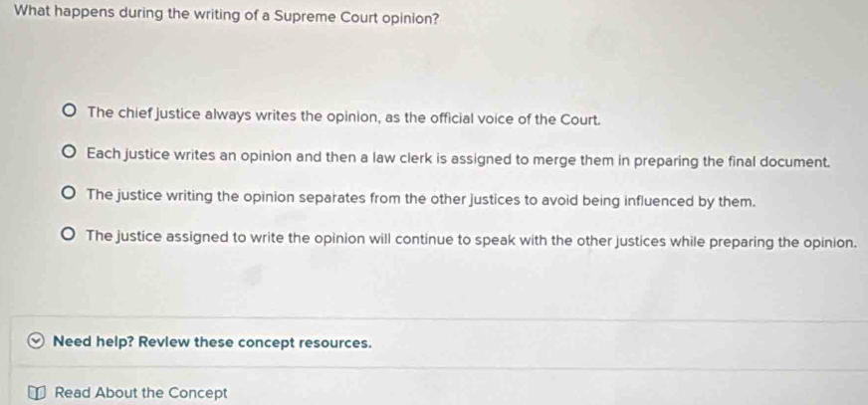
Task: Mark the "separates from the other justices" radio
Action: (x=69, y=196)
